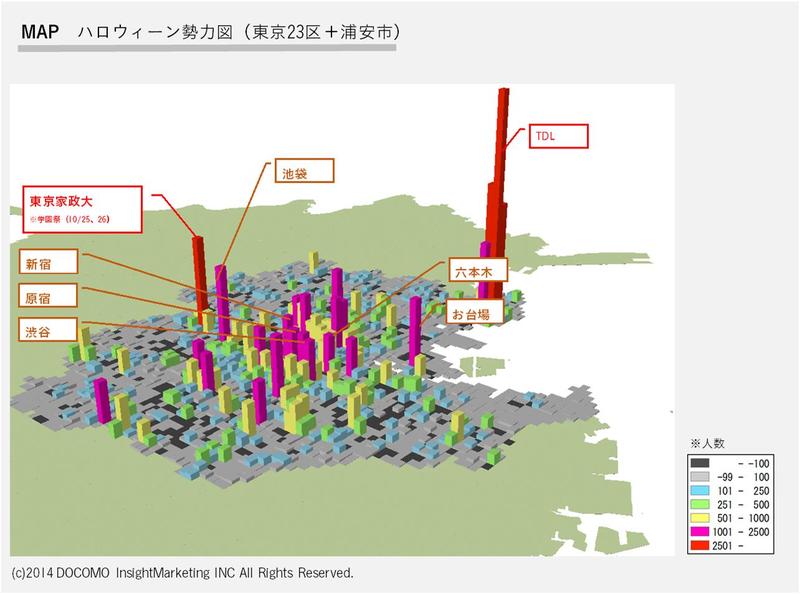This screenshot has height=594, width=800.
Task: Click the tallest red TDL bar
Action: [x=503, y=150]
